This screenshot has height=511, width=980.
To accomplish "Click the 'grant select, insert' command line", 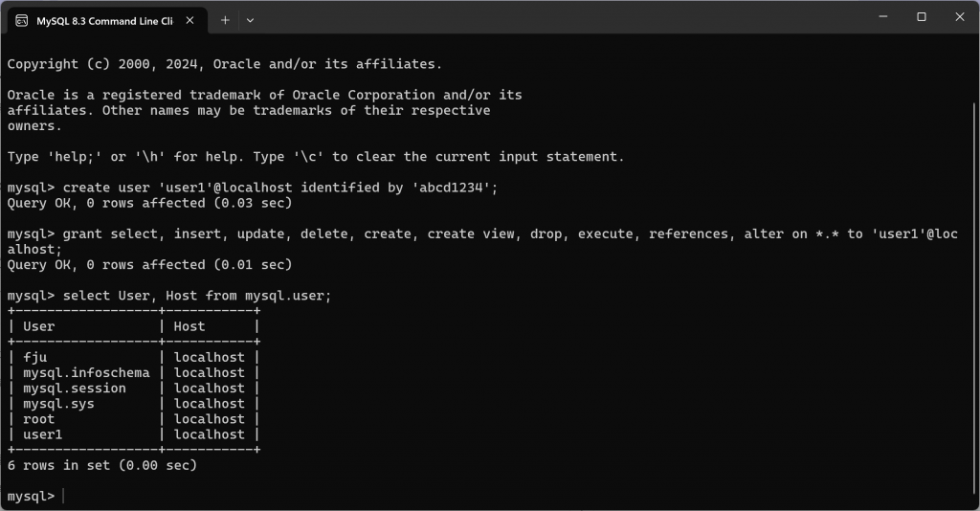I will click(482, 233).
